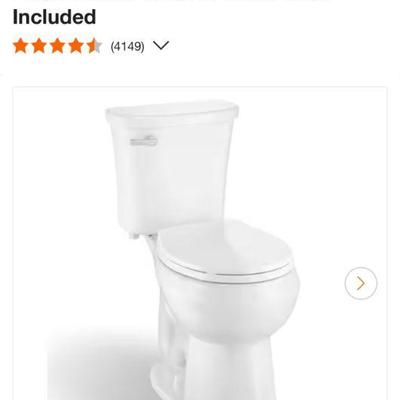The image size is (400, 400).
Task: Expand the ratings chevron beside the review count
Action: tap(161, 45)
